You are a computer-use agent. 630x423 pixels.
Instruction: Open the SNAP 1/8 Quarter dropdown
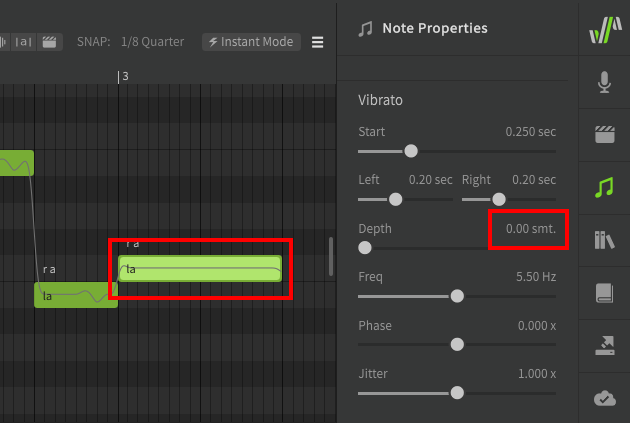152,42
